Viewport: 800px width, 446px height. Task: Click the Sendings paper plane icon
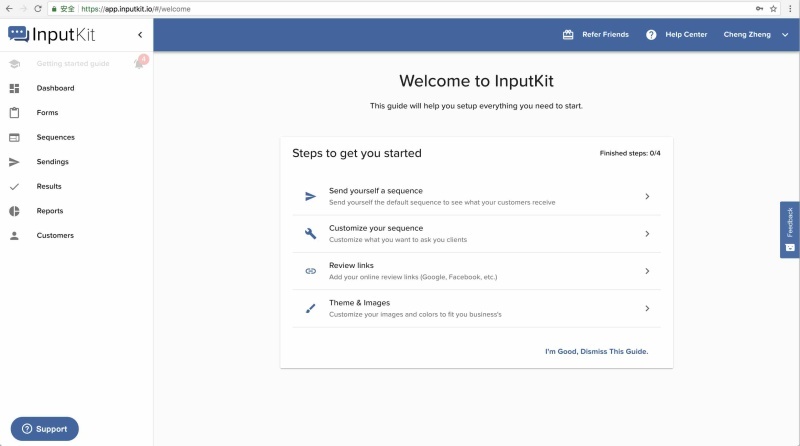click(x=14, y=162)
